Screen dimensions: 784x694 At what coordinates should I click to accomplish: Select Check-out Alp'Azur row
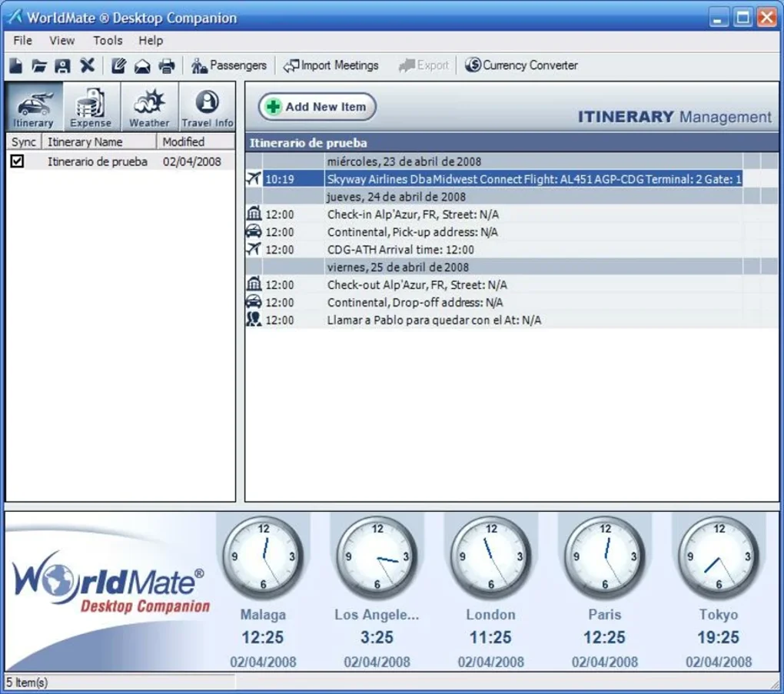pyautogui.click(x=511, y=285)
